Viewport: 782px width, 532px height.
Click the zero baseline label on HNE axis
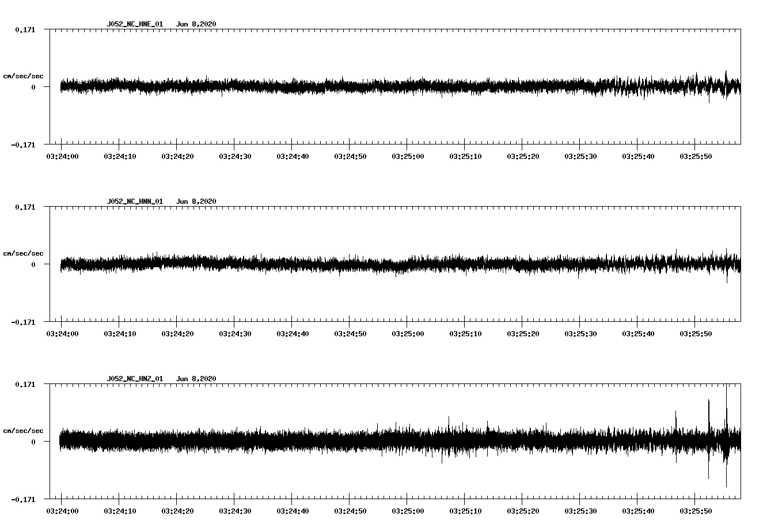click(33, 87)
